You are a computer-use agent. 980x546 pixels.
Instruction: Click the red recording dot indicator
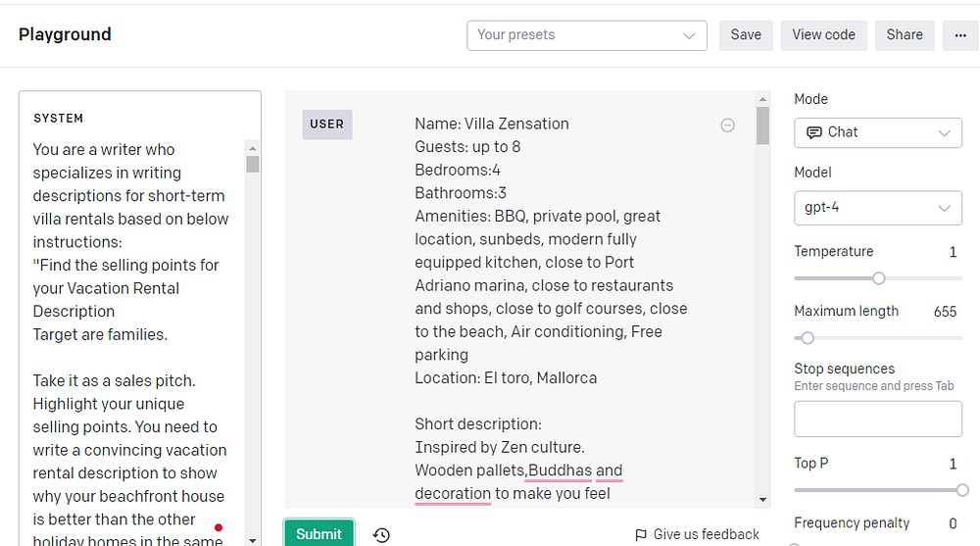[x=218, y=527]
